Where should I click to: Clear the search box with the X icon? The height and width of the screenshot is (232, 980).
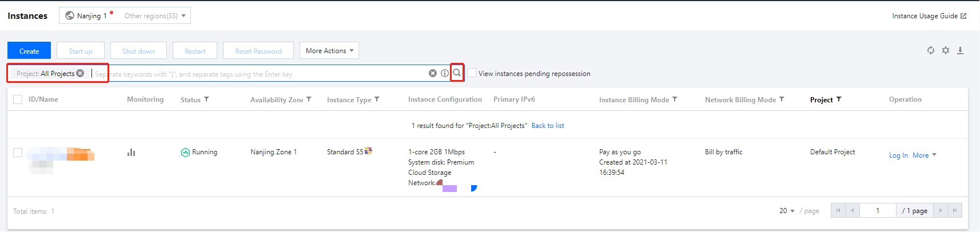(433, 73)
